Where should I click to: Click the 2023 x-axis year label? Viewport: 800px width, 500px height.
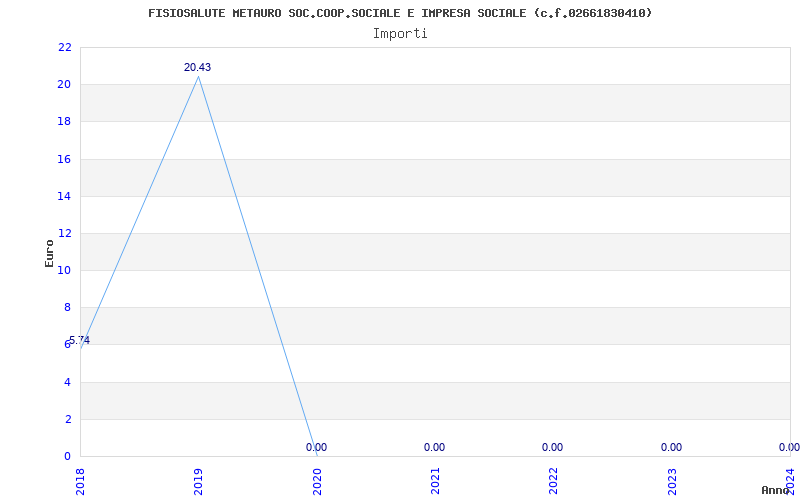click(672, 482)
